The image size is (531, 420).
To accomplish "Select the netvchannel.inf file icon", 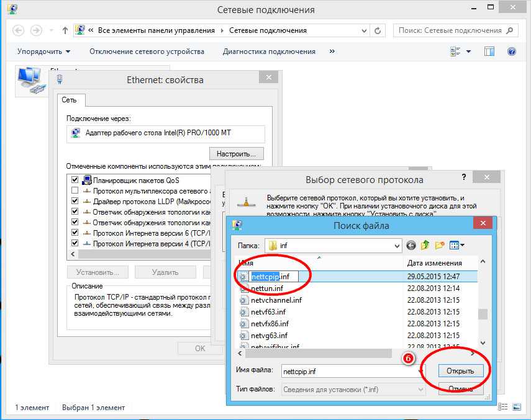I will point(244,300).
